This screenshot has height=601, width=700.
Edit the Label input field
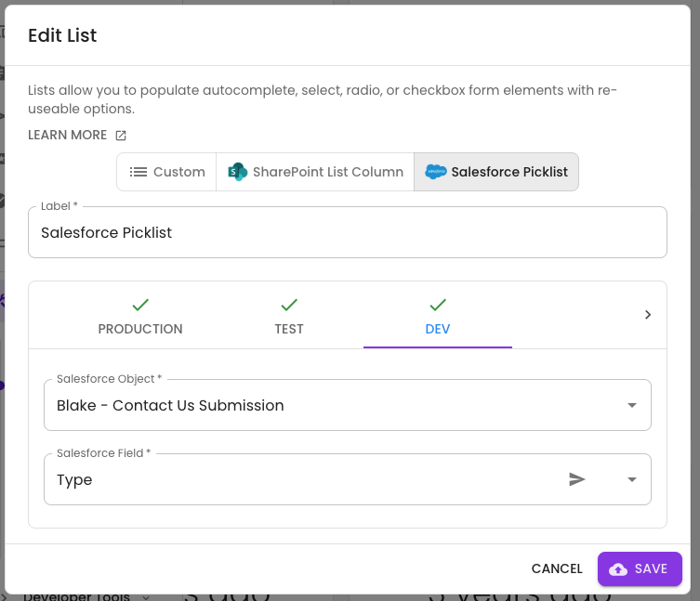click(x=348, y=232)
